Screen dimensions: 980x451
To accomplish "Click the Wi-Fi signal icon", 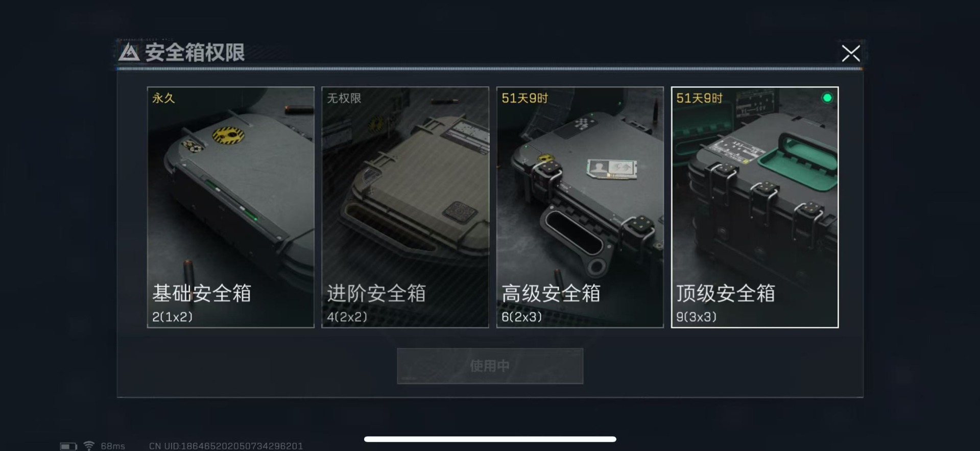I will click(x=89, y=446).
